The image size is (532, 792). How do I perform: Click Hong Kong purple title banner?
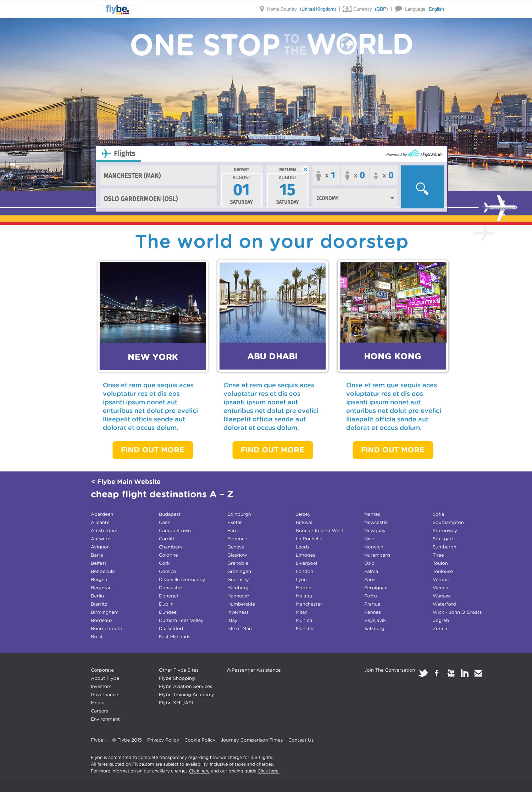click(x=393, y=356)
